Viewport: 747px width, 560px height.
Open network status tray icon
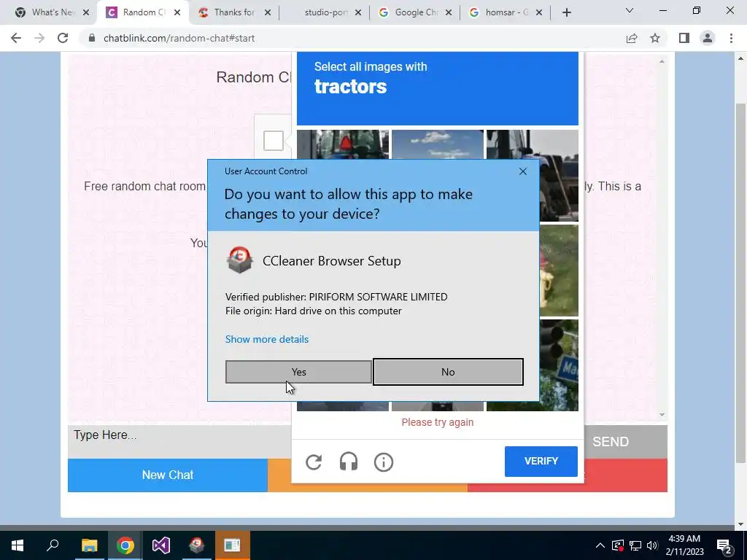click(x=635, y=545)
